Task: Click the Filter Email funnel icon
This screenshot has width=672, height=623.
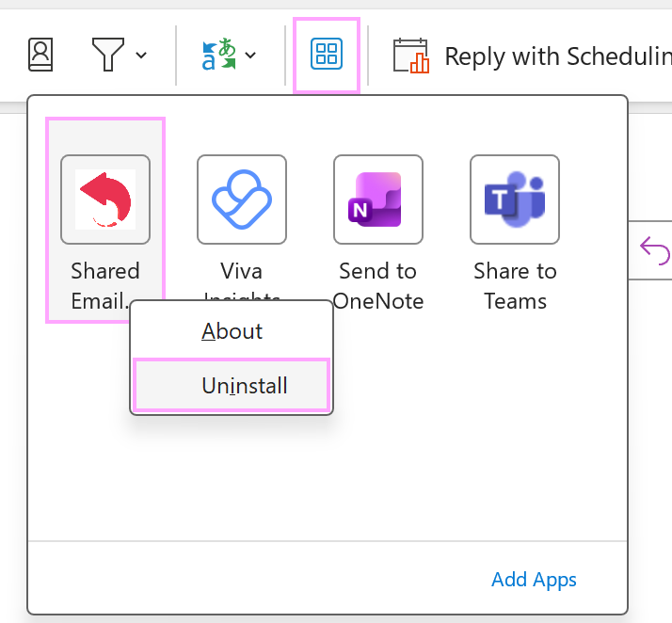Action: point(108,55)
